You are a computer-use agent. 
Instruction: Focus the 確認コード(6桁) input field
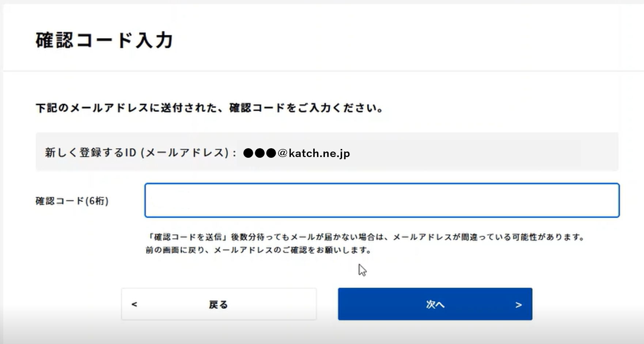point(382,200)
